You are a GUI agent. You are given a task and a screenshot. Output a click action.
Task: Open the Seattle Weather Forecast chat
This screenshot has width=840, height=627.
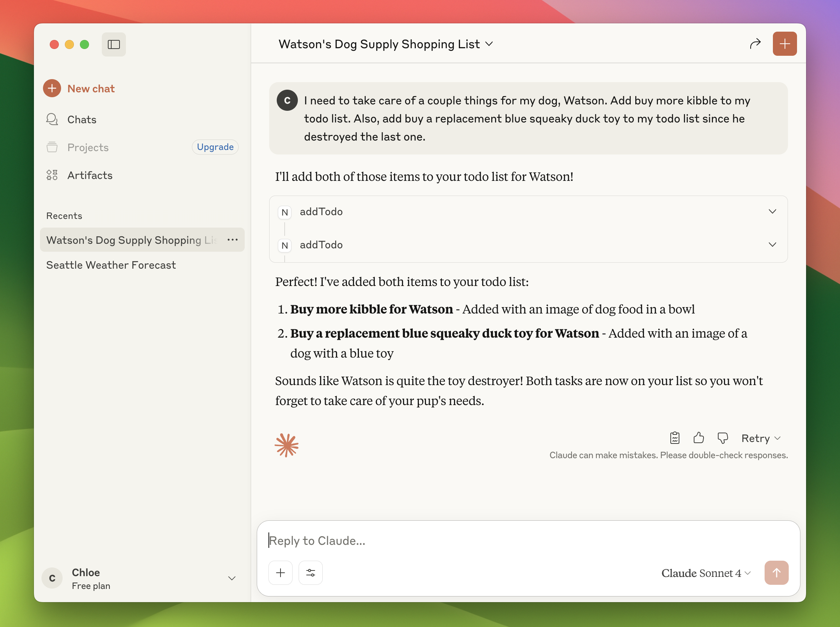[111, 265]
